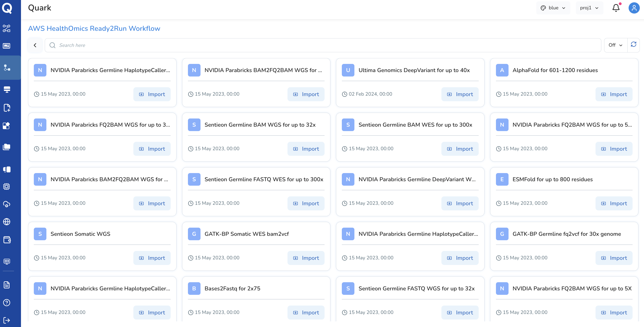Click 'ESMFold for up to 800 residues' title
The image size is (644, 327).
point(553,180)
